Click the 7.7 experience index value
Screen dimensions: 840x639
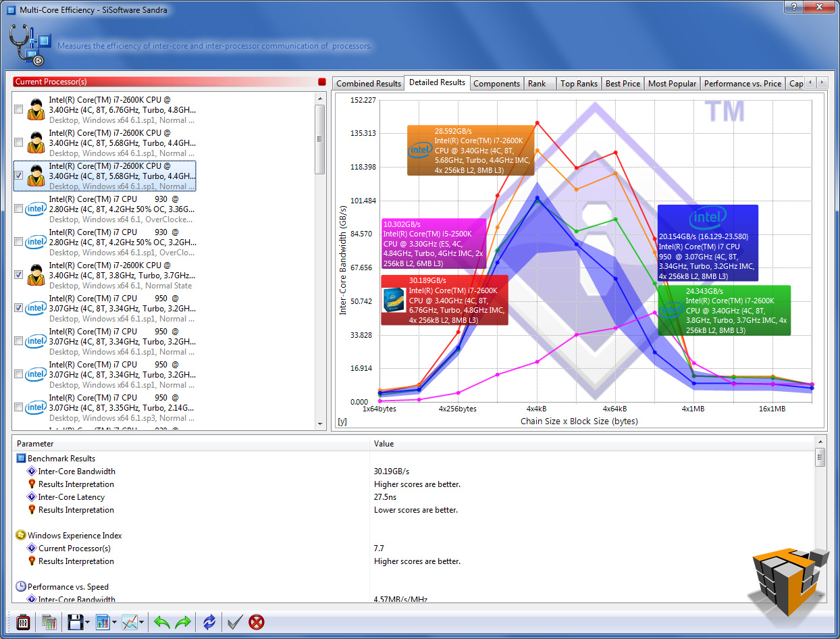(379, 548)
